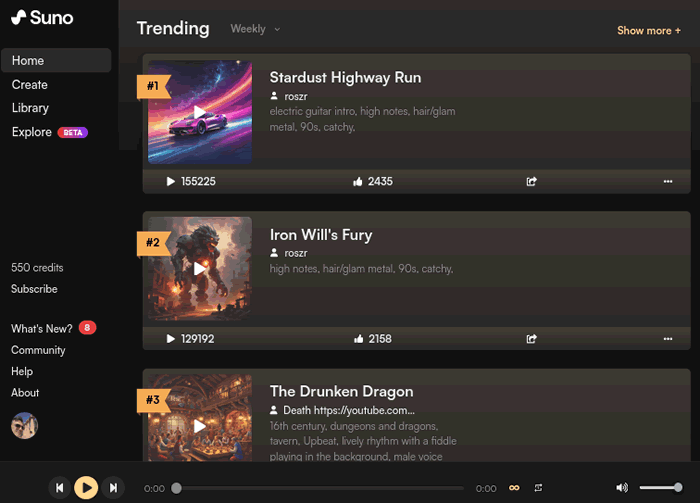Mute audio with the speaker icon
Image resolution: width=700 pixels, height=503 pixels.
pos(621,488)
